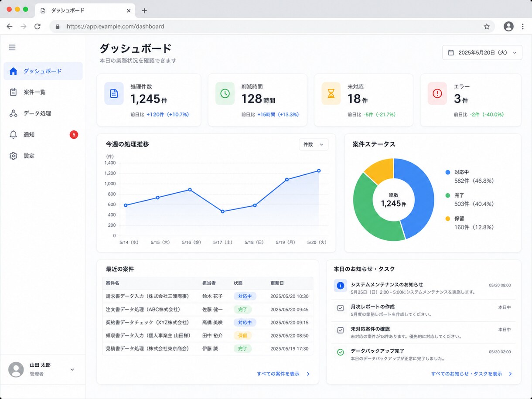Click 請求書データ入力（株式会社三浦商事） row name
Viewport: 532px width, 399px height.
pos(147,296)
